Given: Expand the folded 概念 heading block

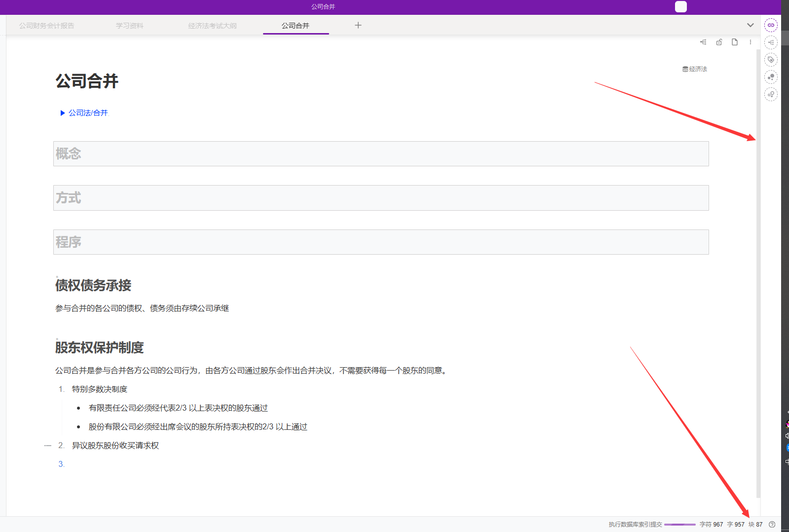Looking at the screenshot, I should 380,154.
